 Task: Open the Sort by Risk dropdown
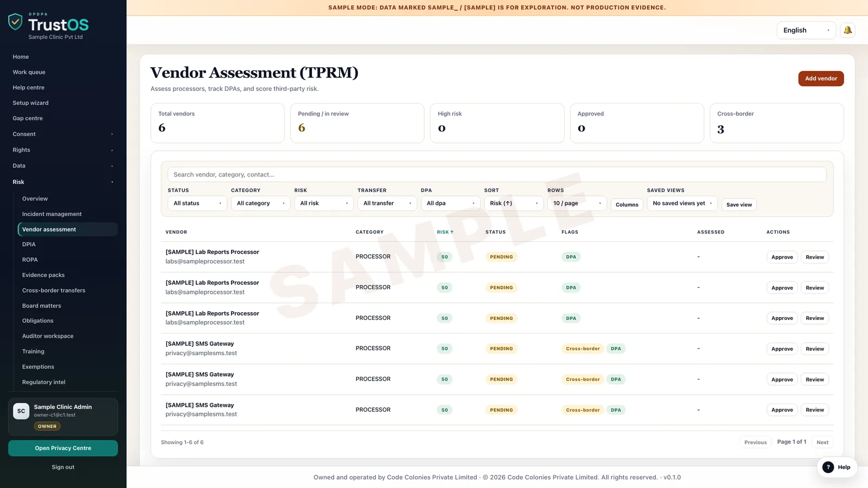(514, 203)
